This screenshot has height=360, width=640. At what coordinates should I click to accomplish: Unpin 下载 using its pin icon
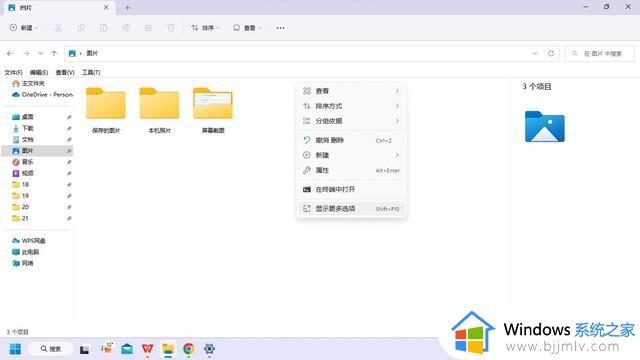[x=69, y=129]
